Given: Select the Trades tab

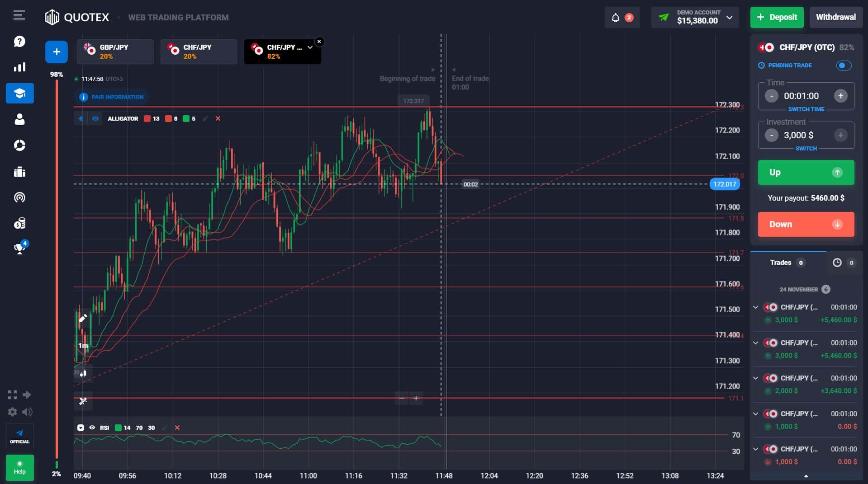Looking at the screenshot, I should coord(787,263).
